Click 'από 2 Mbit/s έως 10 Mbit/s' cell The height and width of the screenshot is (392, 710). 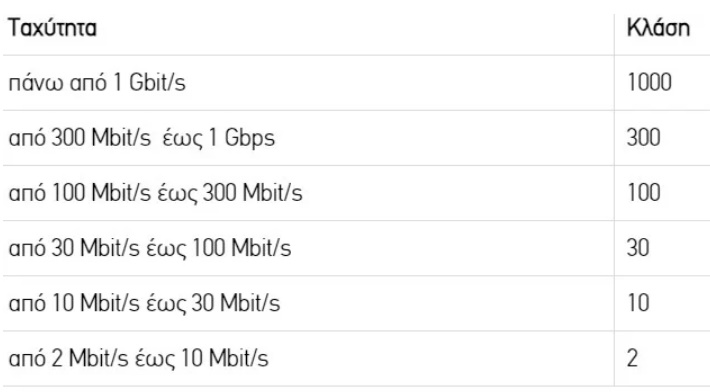tap(308, 359)
